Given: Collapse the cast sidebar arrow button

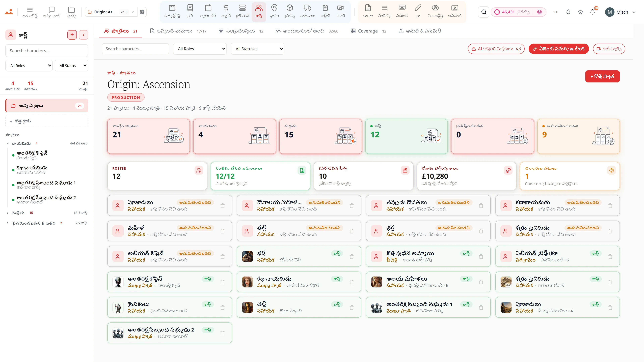Looking at the screenshot, I should tap(84, 35).
